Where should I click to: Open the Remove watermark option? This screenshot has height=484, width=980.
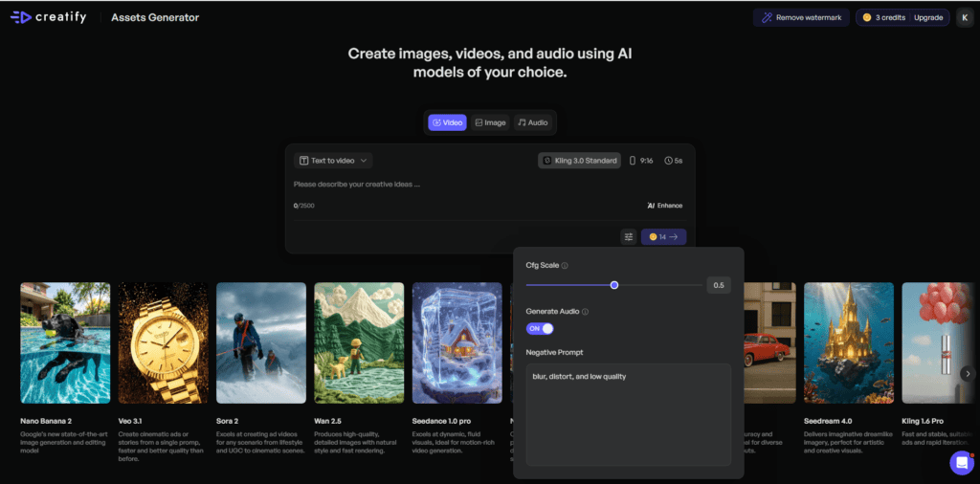[801, 17]
